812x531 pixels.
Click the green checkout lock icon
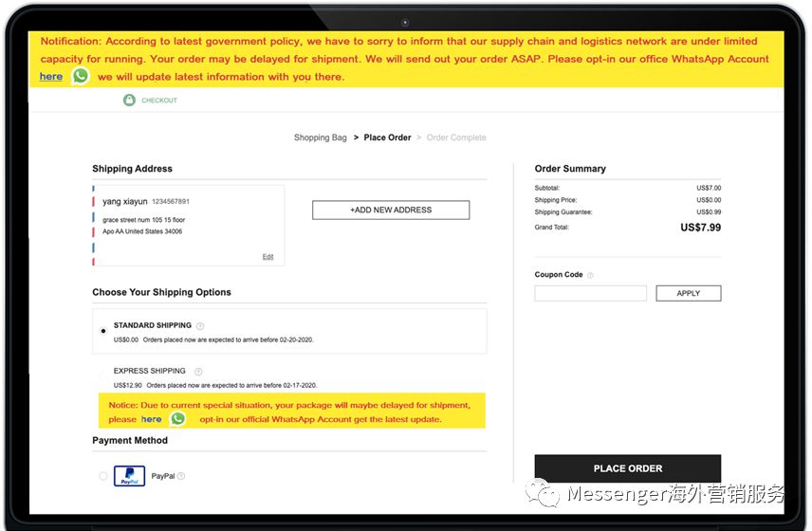point(129,100)
